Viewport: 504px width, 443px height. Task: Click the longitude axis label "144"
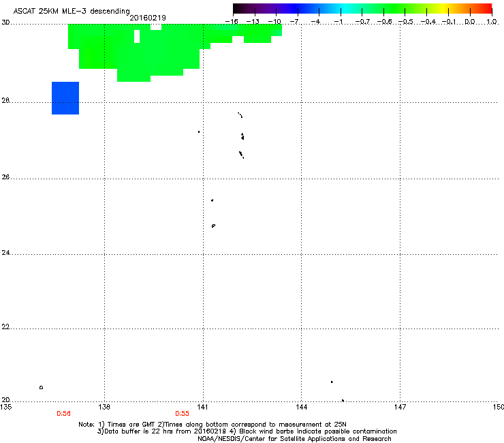[301, 407]
